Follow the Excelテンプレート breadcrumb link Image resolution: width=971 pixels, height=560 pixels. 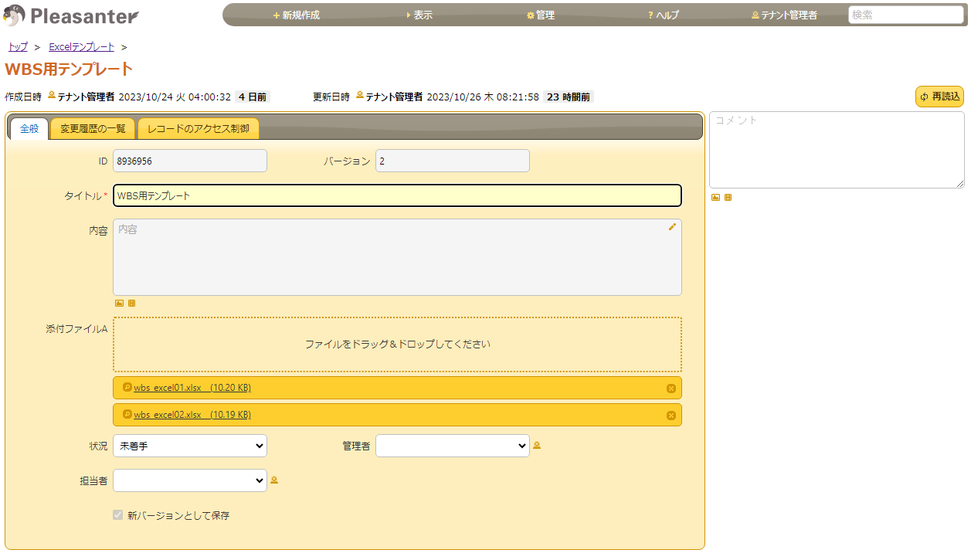click(x=80, y=46)
